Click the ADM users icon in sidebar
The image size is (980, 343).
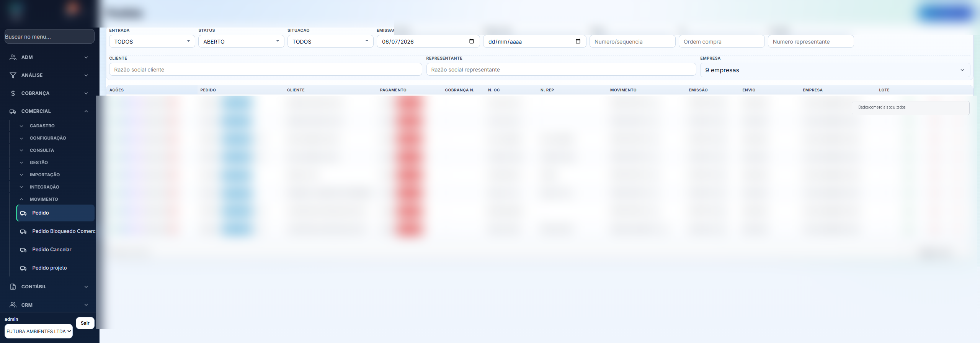tap(13, 57)
